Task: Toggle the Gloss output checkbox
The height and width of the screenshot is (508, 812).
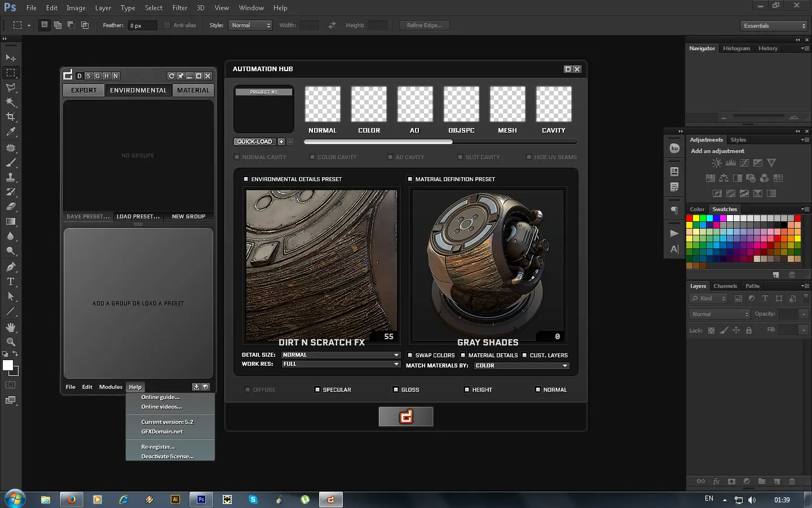Action: (396, 390)
